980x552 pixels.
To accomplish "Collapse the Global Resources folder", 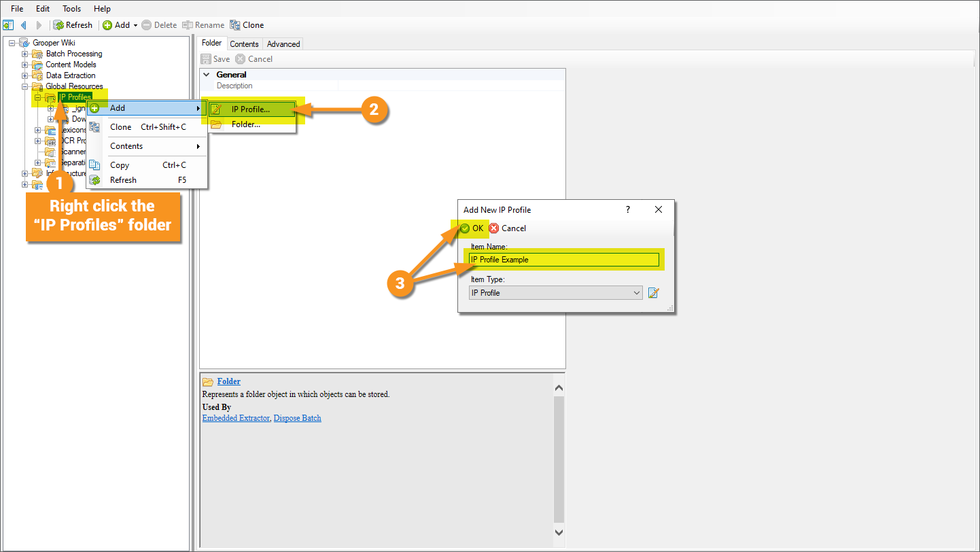I will (25, 86).
